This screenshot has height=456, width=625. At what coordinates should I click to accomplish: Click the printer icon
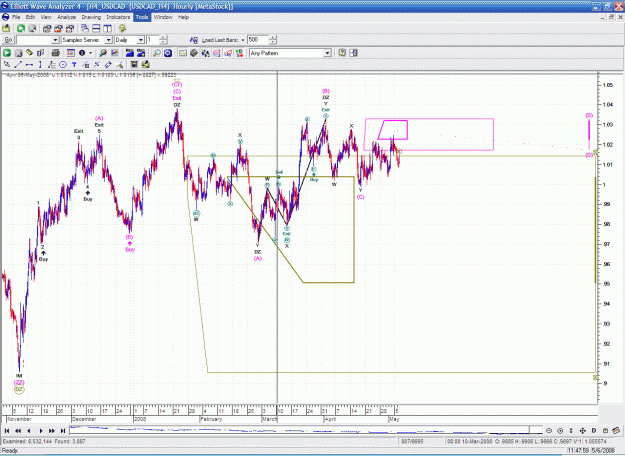point(55,53)
